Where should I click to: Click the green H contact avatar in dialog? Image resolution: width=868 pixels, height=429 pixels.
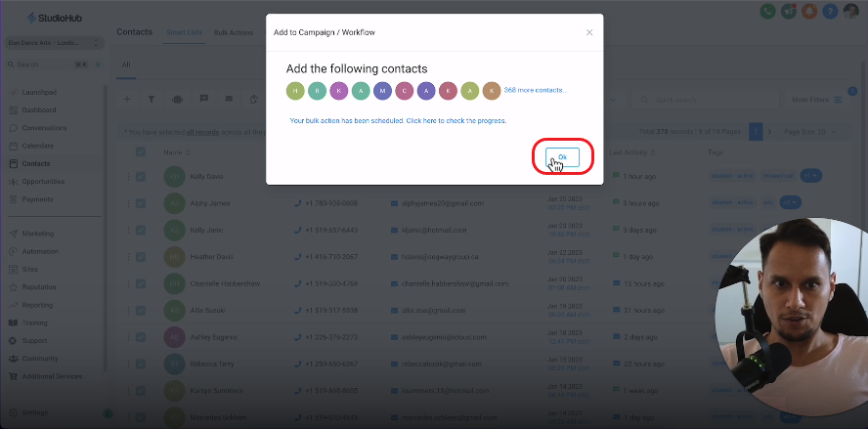coord(295,91)
